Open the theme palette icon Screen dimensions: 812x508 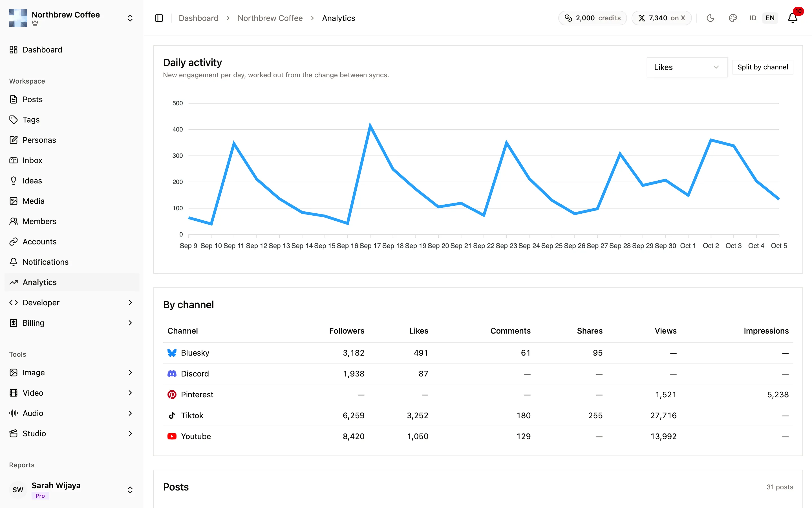point(733,18)
